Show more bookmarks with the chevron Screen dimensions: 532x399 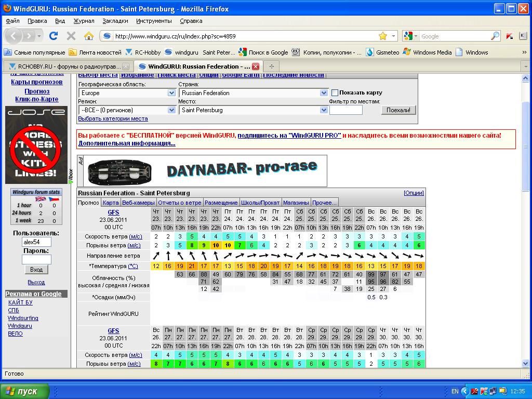[524, 52]
